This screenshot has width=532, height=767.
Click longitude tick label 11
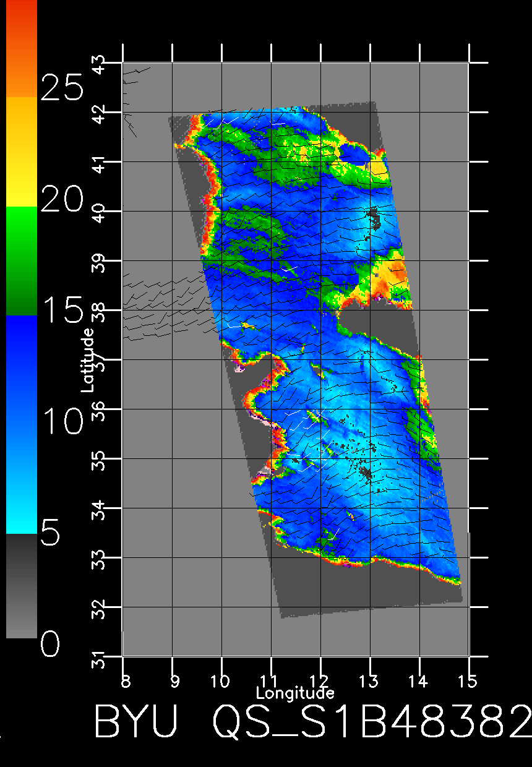pyautogui.click(x=270, y=681)
